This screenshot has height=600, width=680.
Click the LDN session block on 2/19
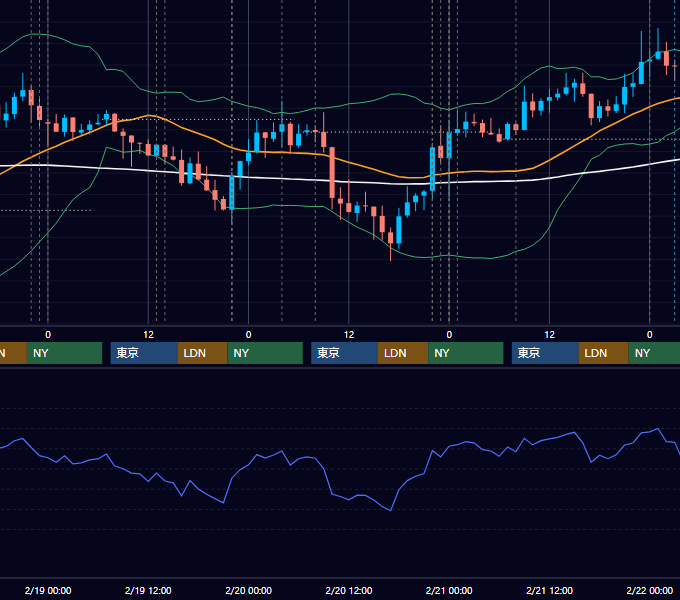tap(203, 353)
